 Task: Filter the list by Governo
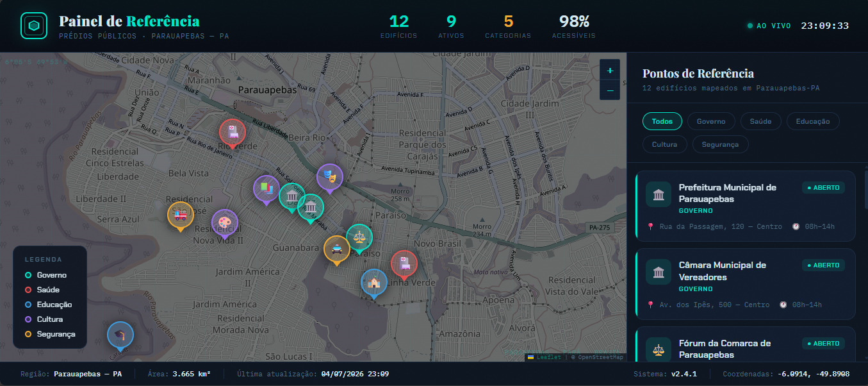click(711, 121)
